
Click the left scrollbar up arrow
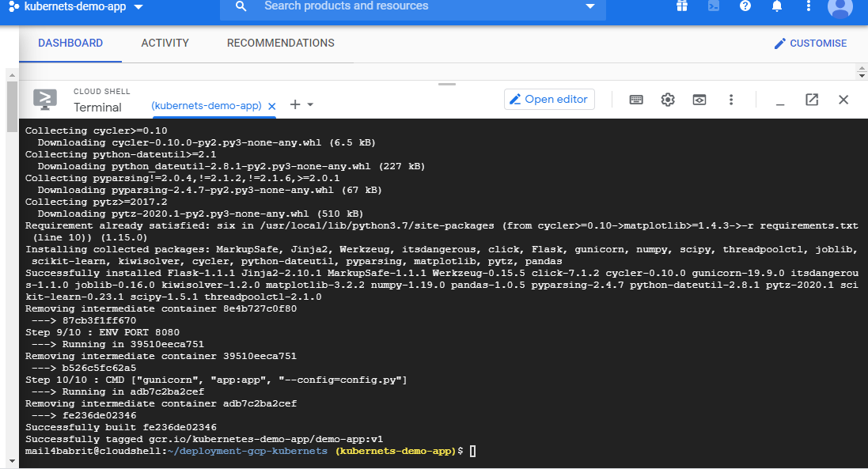12,74
